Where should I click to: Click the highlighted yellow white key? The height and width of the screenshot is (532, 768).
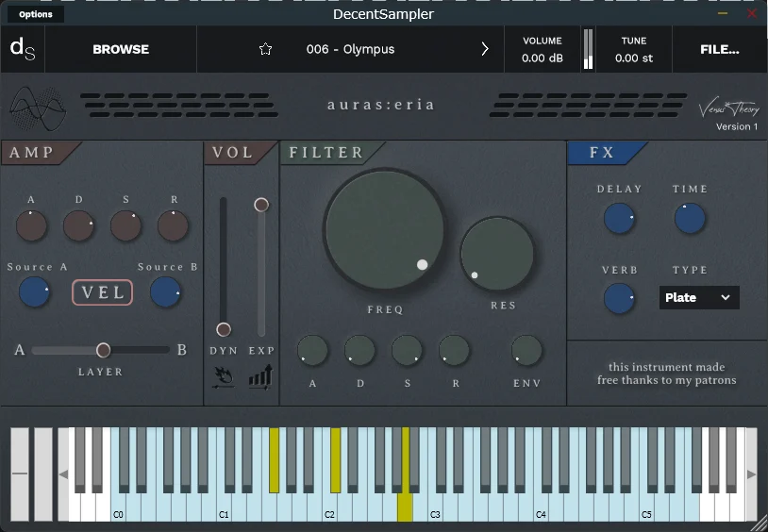coord(405,507)
